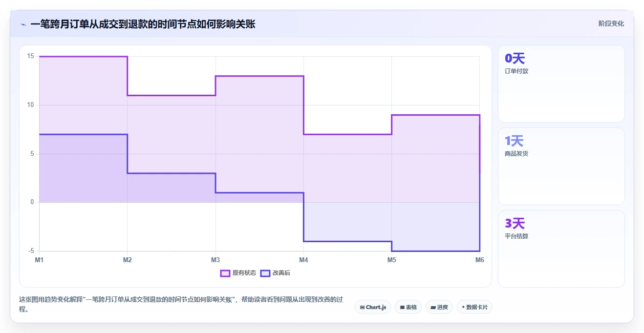644x333 pixels.
Task: Click the 10 y-axis value
Action: [30, 105]
